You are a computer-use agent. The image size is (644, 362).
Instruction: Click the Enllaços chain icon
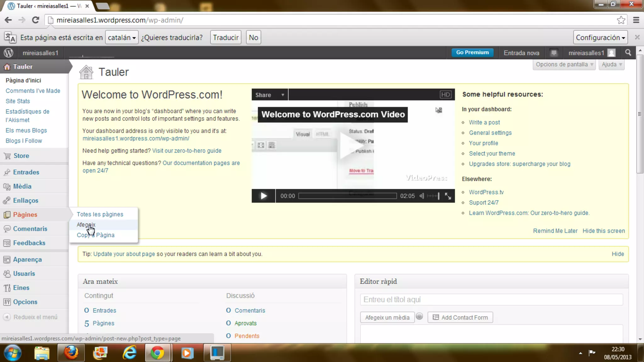point(7,201)
